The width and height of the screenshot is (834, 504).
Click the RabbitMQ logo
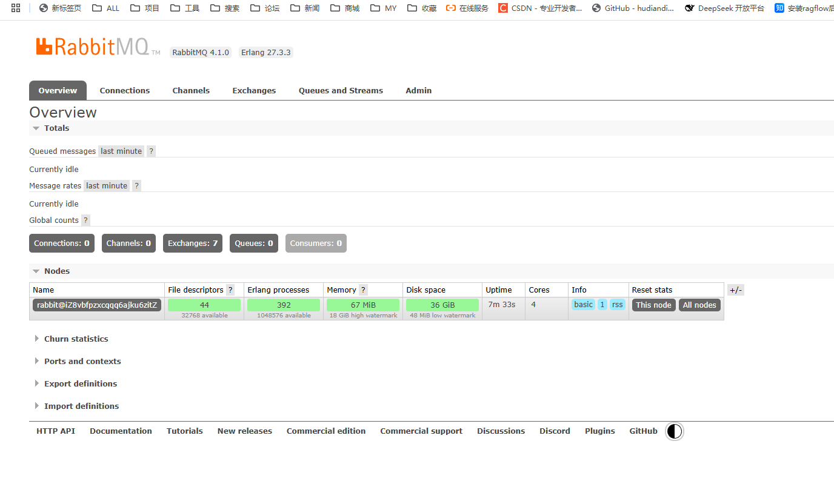98,47
